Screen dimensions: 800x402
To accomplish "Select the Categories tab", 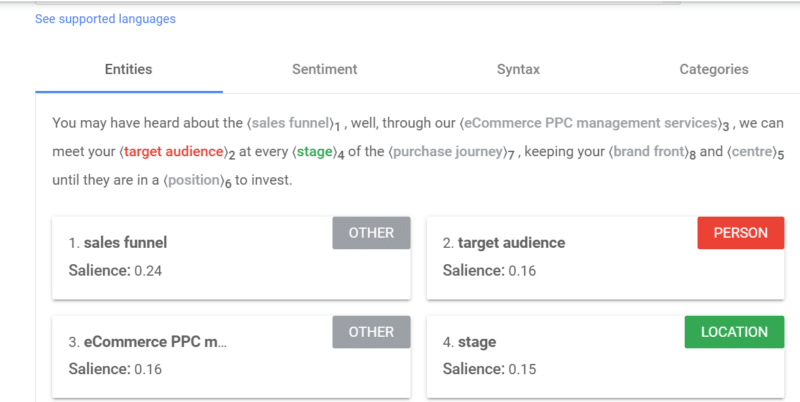I will click(x=713, y=70).
